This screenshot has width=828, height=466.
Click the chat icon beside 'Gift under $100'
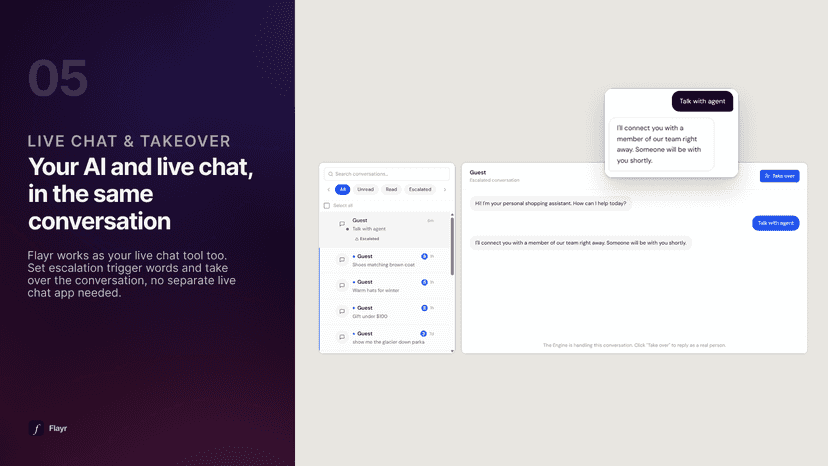coord(342,312)
